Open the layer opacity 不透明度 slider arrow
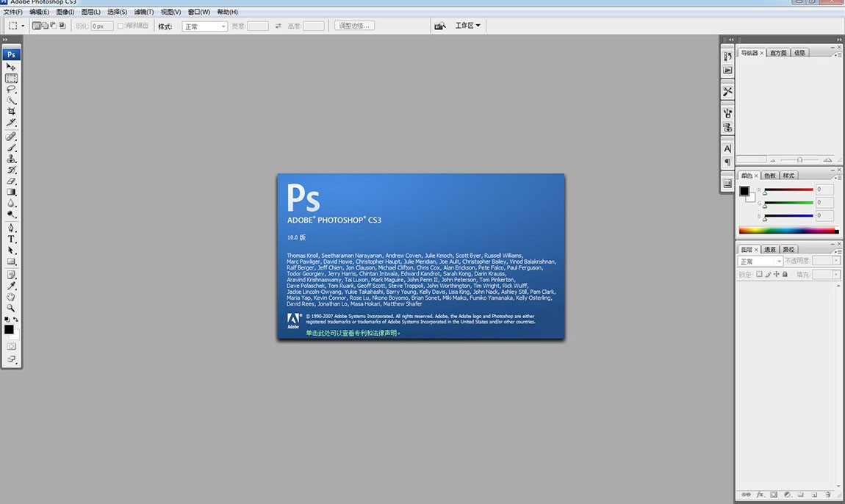 point(836,261)
